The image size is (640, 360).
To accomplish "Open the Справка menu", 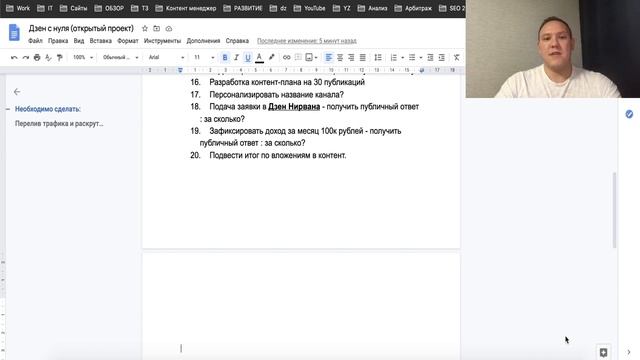I will click(237, 41).
